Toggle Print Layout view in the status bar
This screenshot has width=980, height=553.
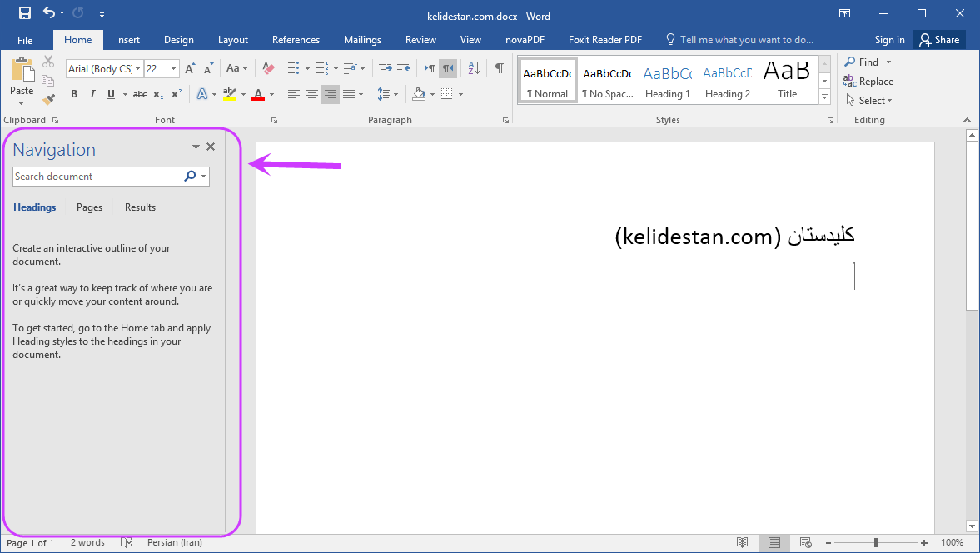pyautogui.click(x=774, y=542)
